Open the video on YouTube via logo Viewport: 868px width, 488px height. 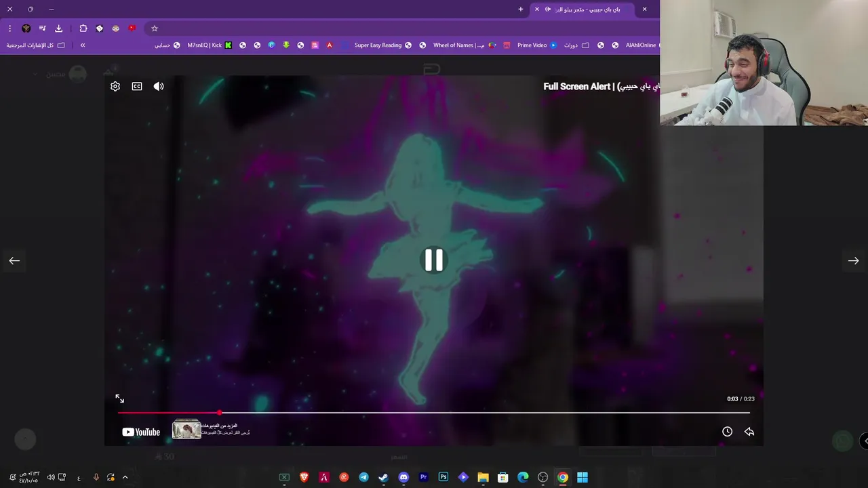[141, 432]
